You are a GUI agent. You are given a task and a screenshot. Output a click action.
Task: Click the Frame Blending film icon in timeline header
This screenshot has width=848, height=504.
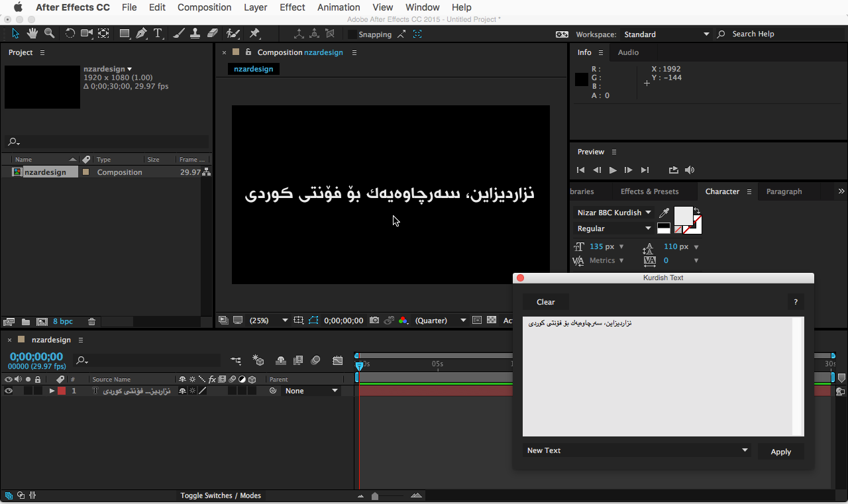tap(298, 361)
